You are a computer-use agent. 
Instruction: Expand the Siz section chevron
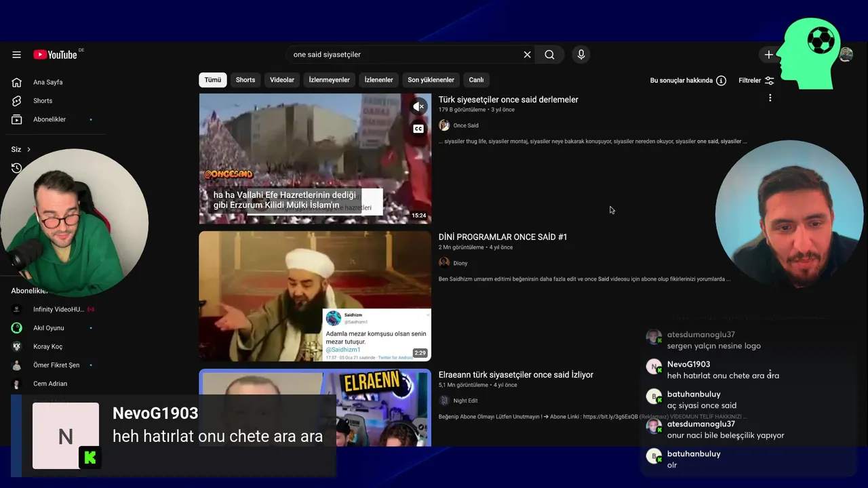tap(28, 149)
